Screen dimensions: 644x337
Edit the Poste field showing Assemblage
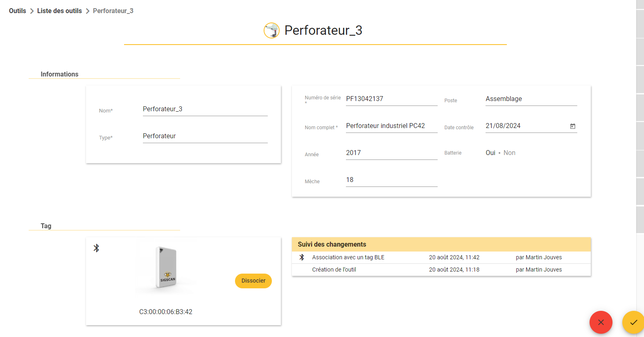pos(531,99)
